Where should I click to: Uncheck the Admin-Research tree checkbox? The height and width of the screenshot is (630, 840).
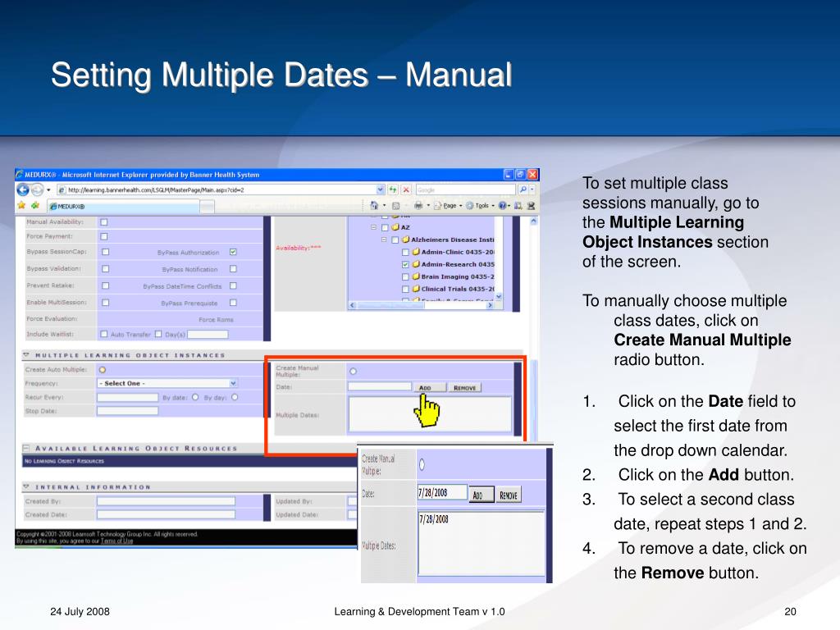pos(405,265)
